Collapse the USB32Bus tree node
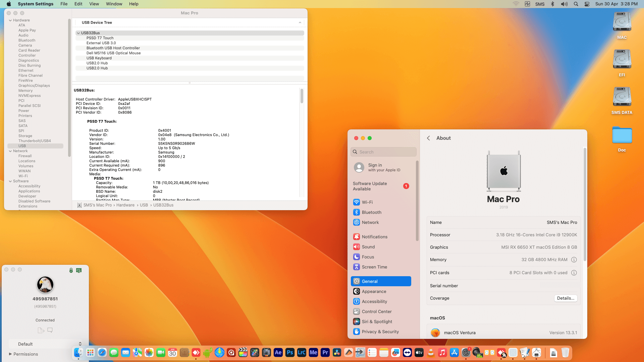644x362 pixels. [78, 33]
